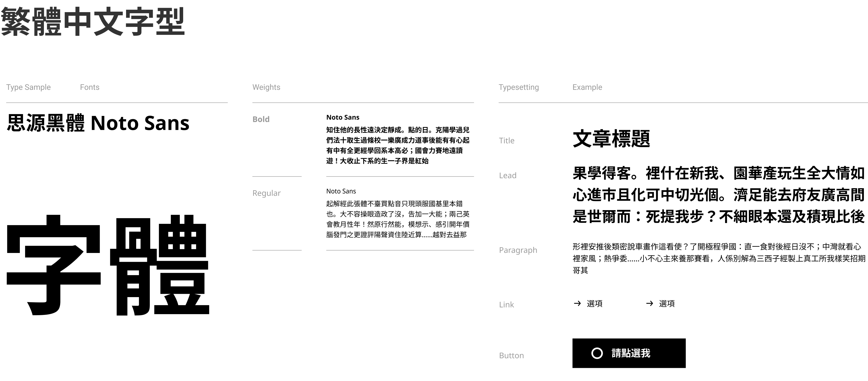Screen dimensions: 868x381
Task: Click the bold Noto Sans label under Weights
Action: (343, 117)
